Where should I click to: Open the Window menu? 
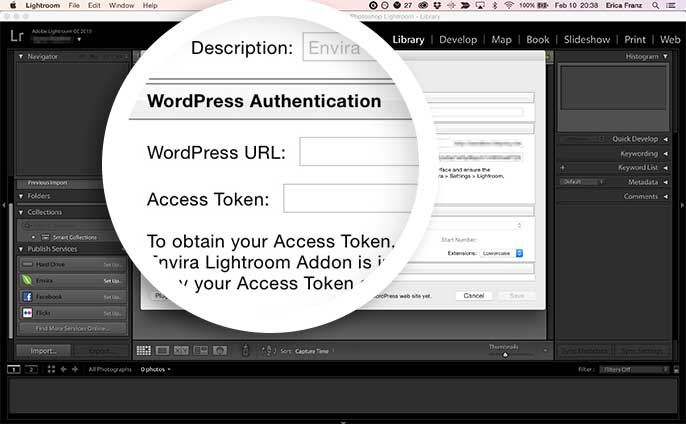(122, 5)
